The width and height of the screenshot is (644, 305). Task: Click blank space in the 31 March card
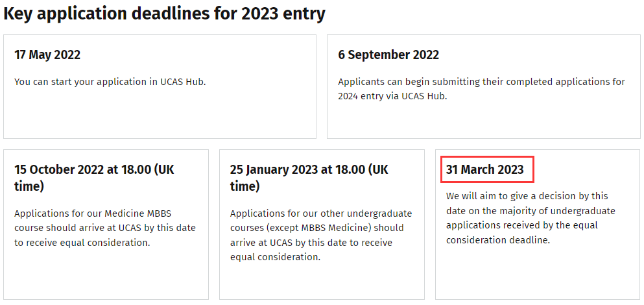coord(537,273)
